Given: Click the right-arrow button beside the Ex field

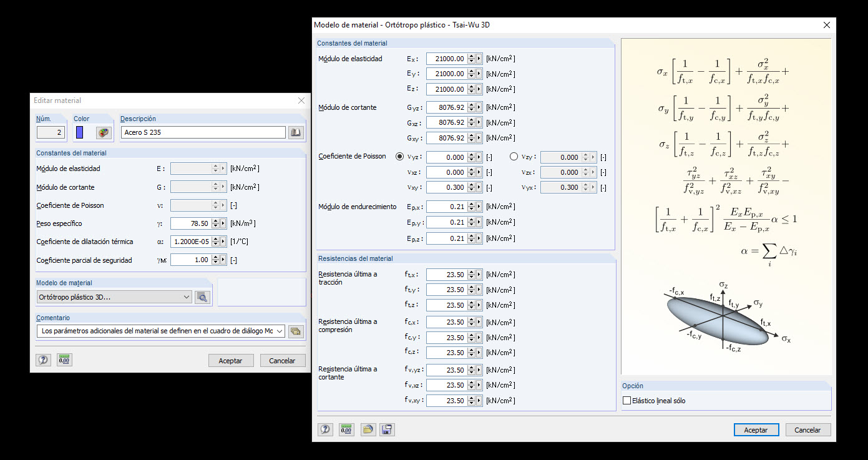Looking at the screenshot, I should [479, 59].
